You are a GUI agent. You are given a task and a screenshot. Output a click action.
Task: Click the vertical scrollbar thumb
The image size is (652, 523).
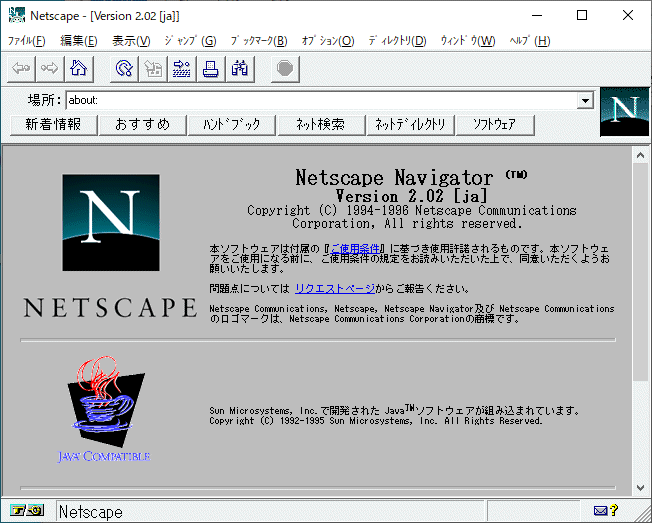point(640,271)
